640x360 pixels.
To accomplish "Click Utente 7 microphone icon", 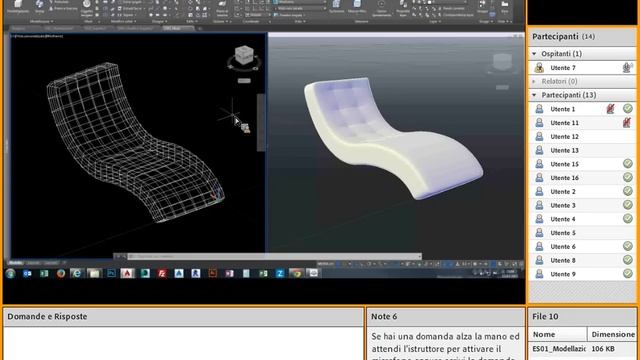I will point(627,67).
